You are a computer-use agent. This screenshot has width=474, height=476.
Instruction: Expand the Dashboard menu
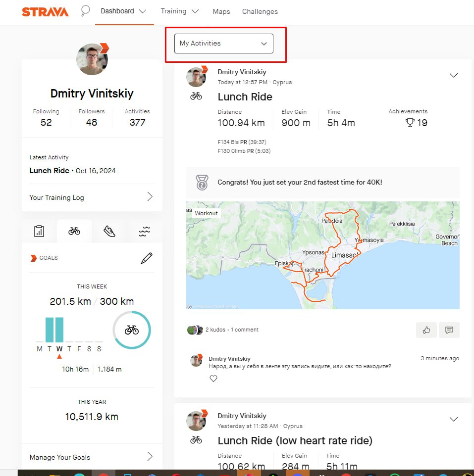123,11
